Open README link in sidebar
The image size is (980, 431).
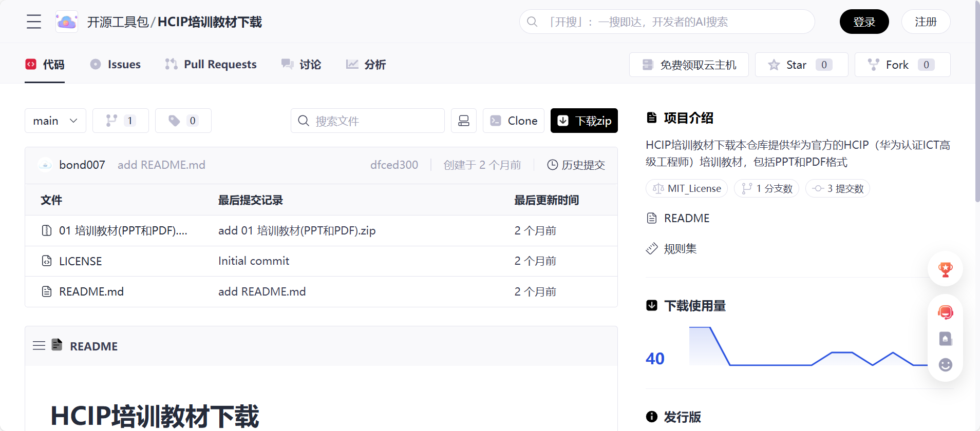[x=687, y=218]
